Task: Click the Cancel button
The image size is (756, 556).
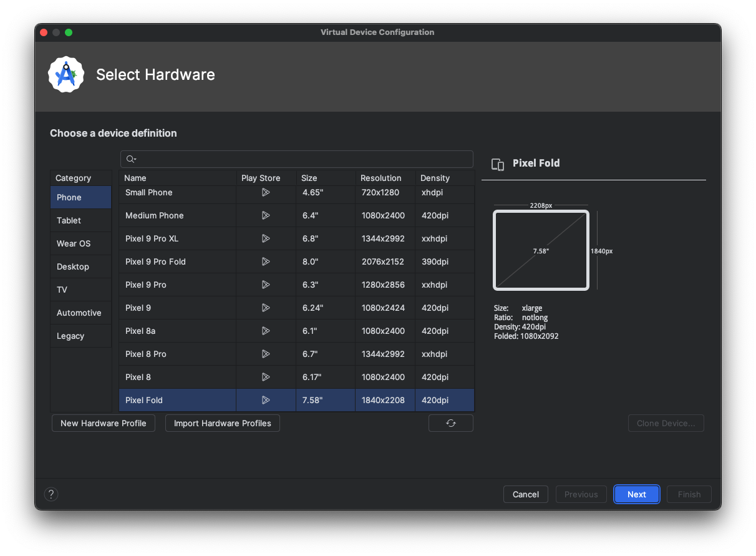Action: click(526, 494)
